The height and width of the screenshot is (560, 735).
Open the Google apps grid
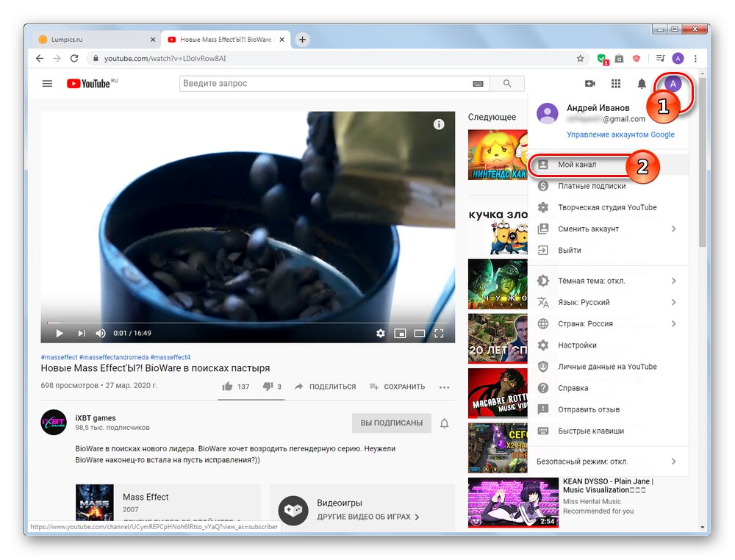click(x=616, y=83)
